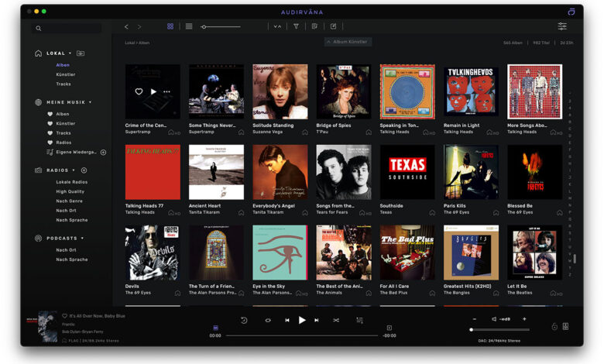Open High Quality radios

tap(70, 191)
